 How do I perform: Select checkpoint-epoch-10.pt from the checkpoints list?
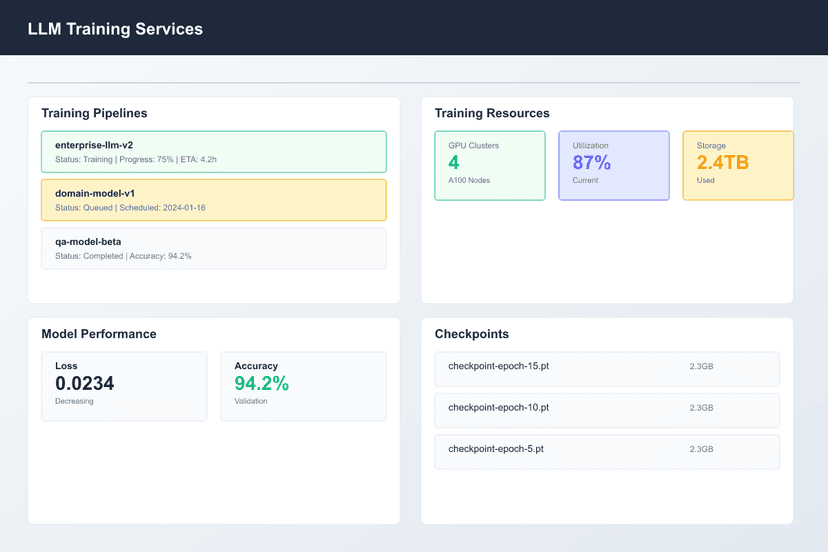[x=499, y=408]
